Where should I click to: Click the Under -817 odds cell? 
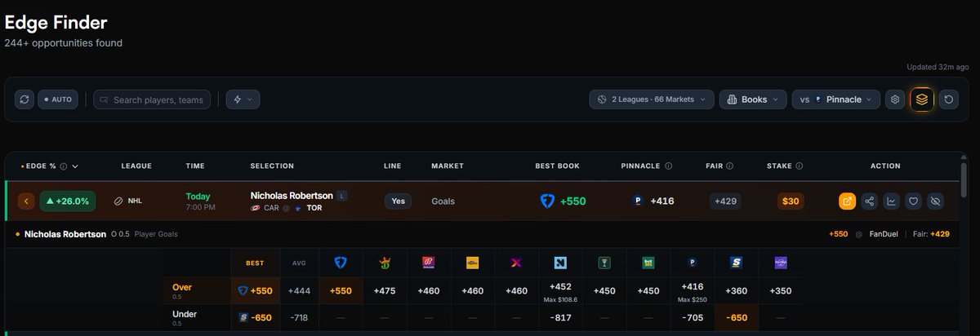pos(560,317)
